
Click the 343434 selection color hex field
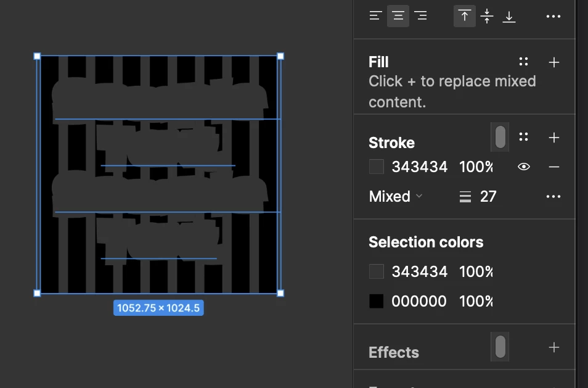pos(419,271)
